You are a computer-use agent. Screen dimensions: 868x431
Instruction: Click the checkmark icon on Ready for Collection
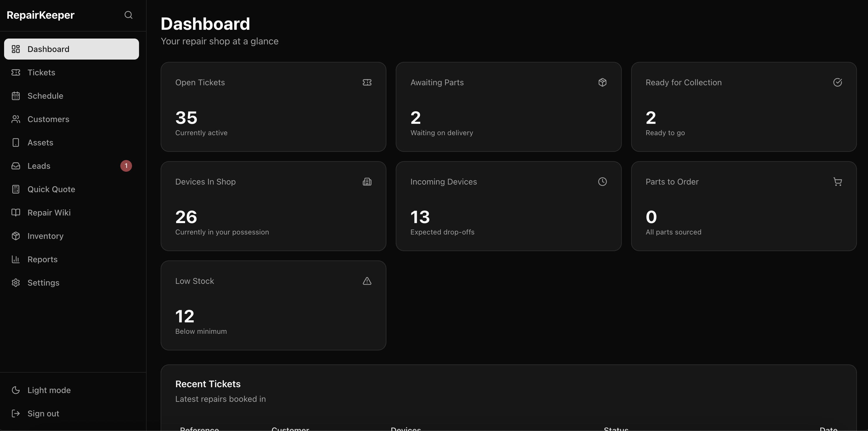click(x=837, y=82)
